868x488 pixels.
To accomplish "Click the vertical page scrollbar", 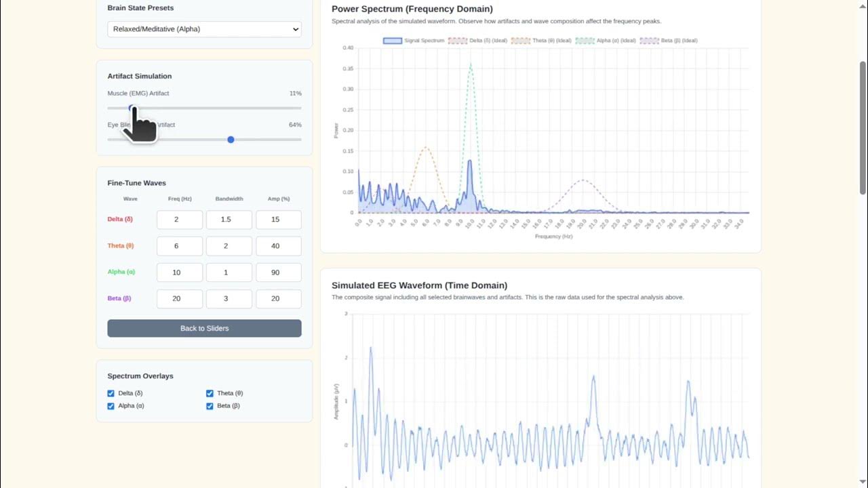I will pyautogui.click(x=863, y=125).
